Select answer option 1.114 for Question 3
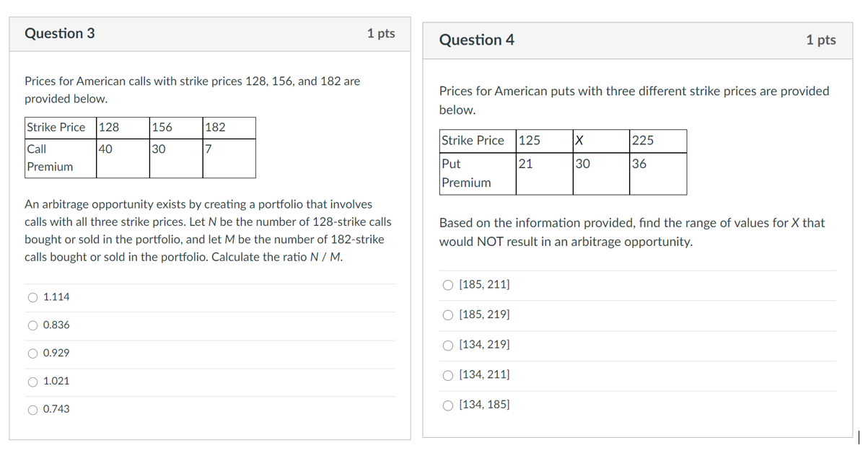The width and height of the screenshot is (868, 466). pos(33,296)
